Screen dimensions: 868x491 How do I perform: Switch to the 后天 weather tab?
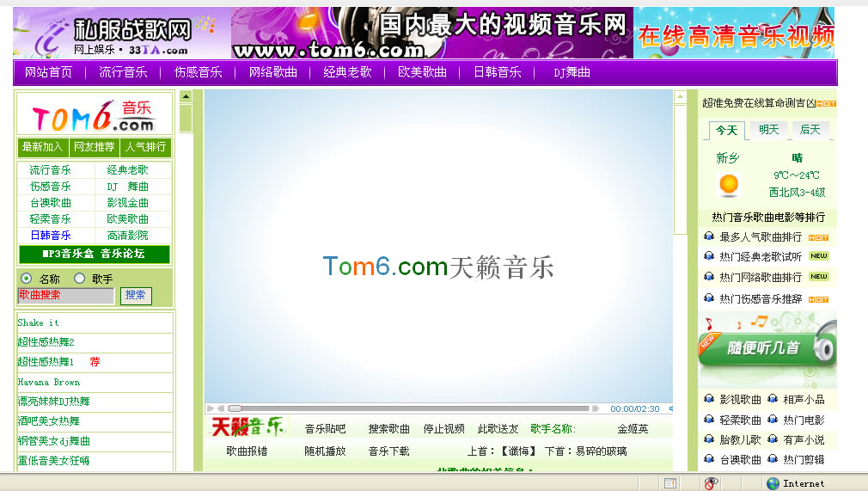coord(810,130)
